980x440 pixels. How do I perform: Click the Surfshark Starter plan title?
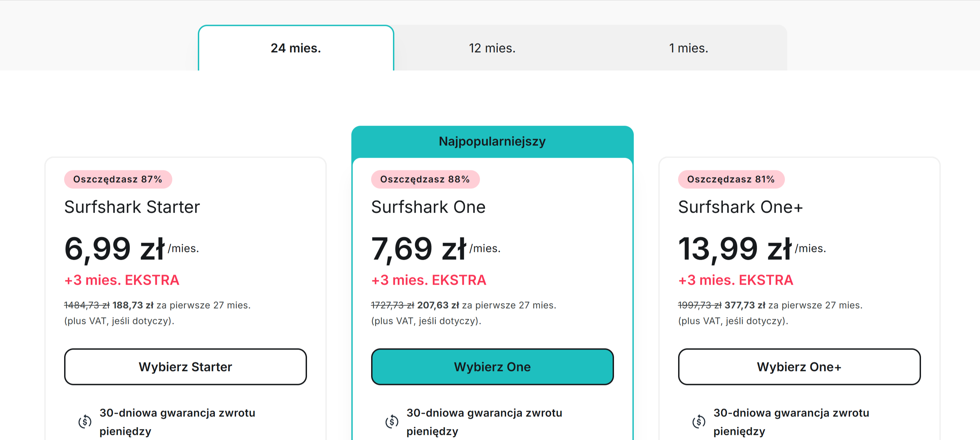pyautogui.click(x=132, y=207)
